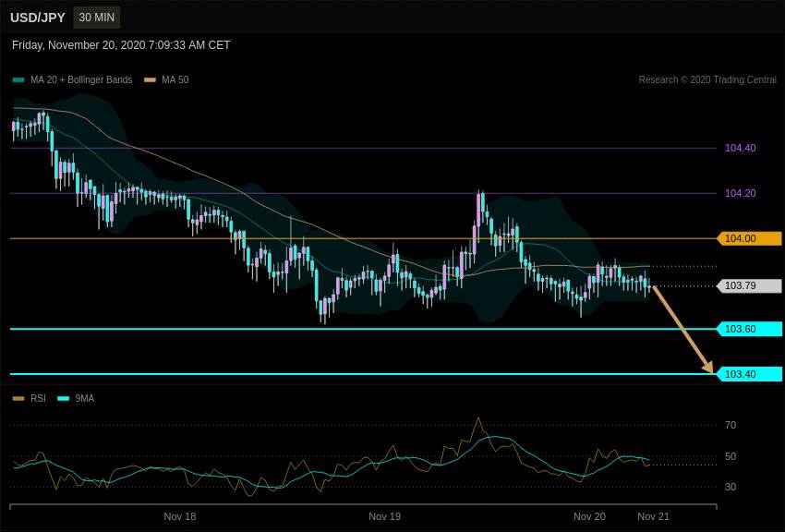Click the RSI 30 level label
This screenshot has height=532, width=785.
point(731,487)
